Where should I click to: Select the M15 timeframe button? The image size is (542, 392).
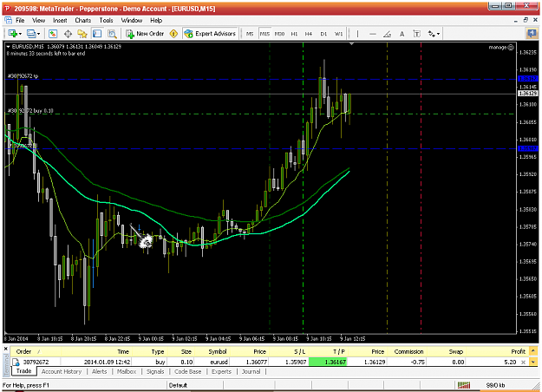(x=264, y=34)
